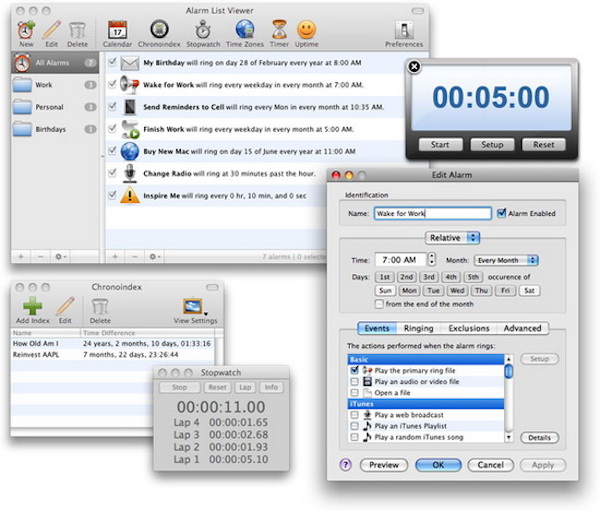Click the Add Index plus icon
The height and width of the screenshot is (511, 600).
click(x=33, y=307)
